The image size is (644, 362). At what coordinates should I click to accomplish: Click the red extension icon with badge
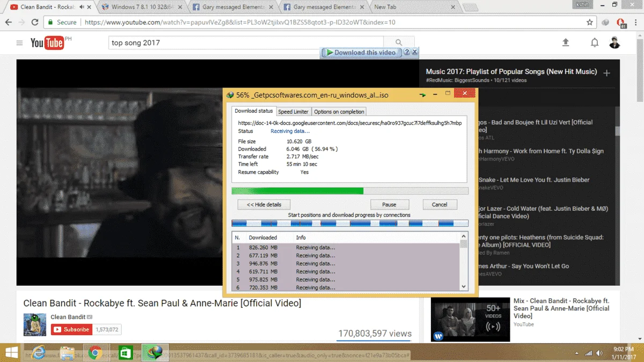click(621, 23)
